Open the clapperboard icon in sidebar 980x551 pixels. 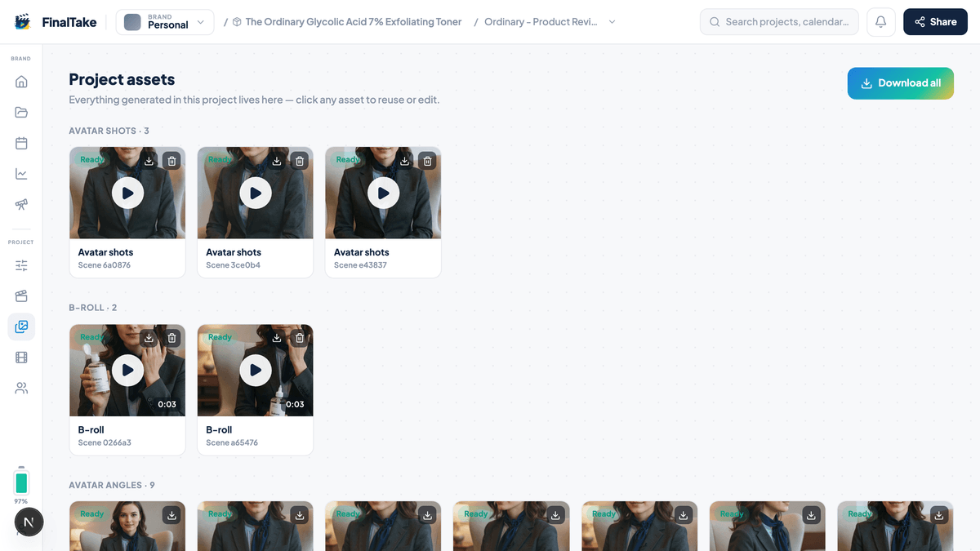[21, 295]
